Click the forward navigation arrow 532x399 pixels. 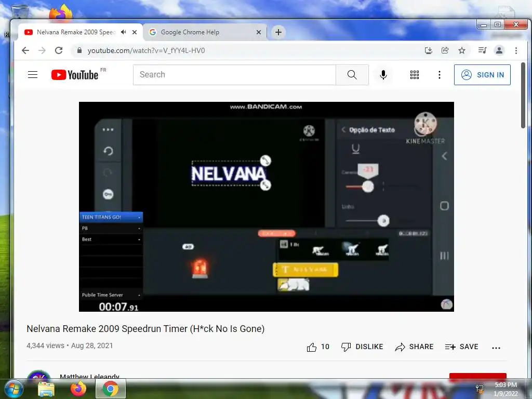point(42,50)
